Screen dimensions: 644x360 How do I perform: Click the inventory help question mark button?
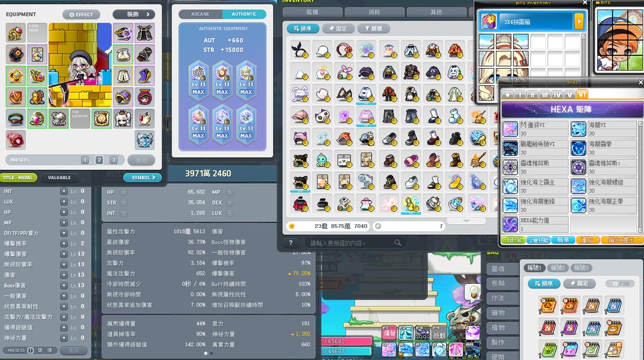[290, 243]
